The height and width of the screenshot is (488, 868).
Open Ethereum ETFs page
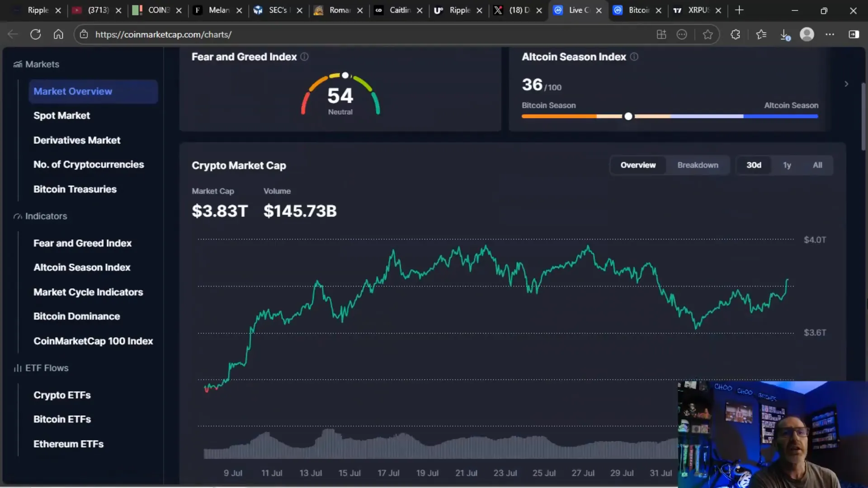[68, 444]
